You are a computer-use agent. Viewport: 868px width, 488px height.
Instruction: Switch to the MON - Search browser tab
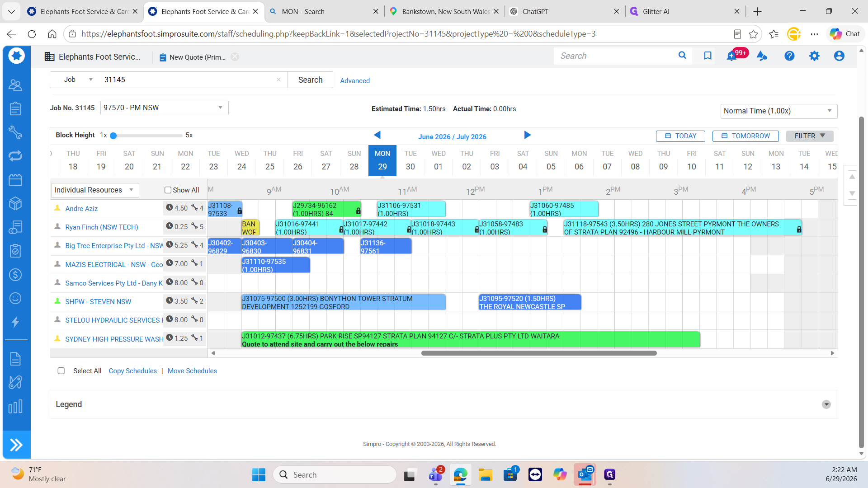click(323, 11)
